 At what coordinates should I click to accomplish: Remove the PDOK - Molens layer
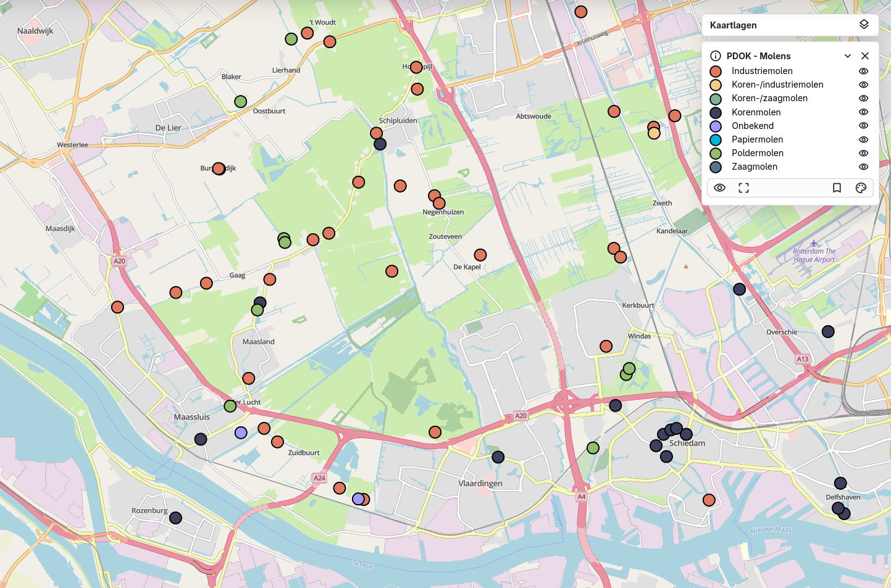point(865,56)
